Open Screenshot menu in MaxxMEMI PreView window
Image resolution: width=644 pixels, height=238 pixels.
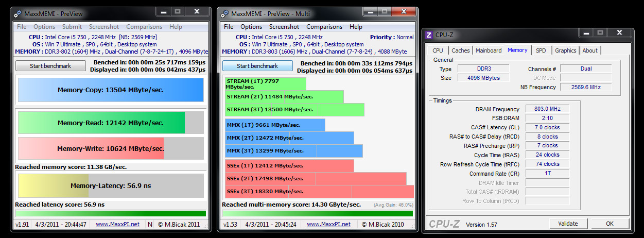pyautogui.click(x=104, y=27)
